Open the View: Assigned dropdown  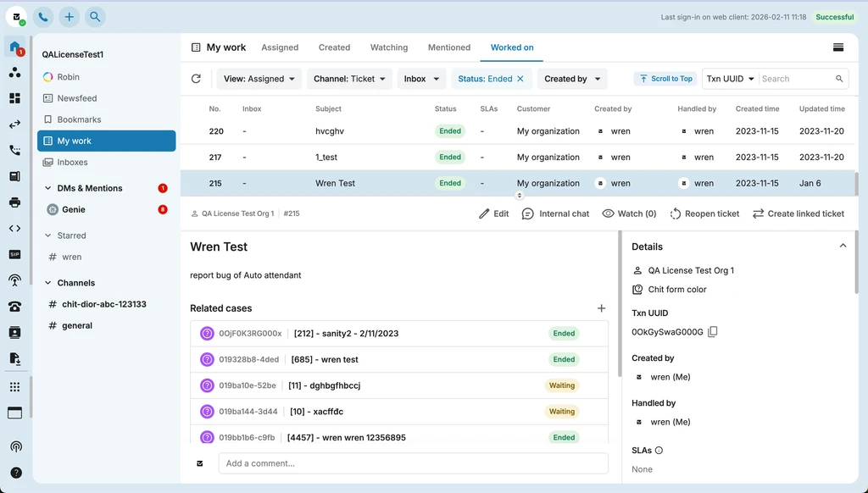tap(259, 79)
